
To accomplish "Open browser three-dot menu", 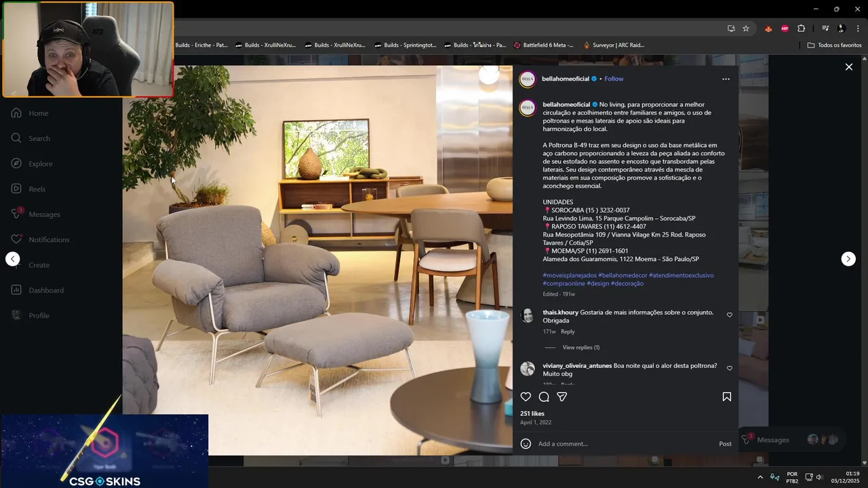I will point(858,28).
